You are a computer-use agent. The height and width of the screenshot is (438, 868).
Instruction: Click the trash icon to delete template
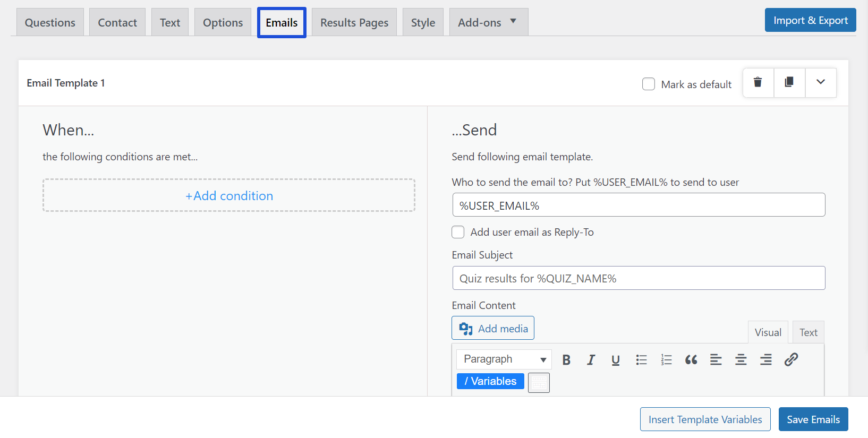[758, 82]
